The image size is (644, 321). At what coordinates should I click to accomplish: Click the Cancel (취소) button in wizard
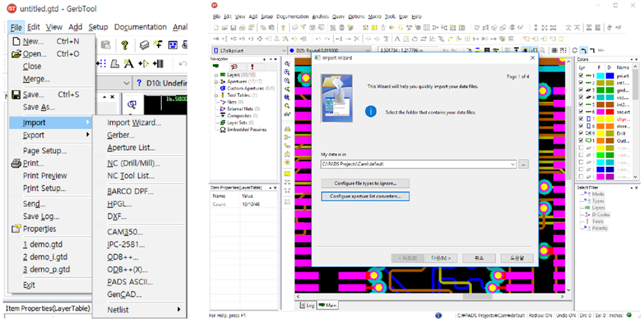pos(479,258)
